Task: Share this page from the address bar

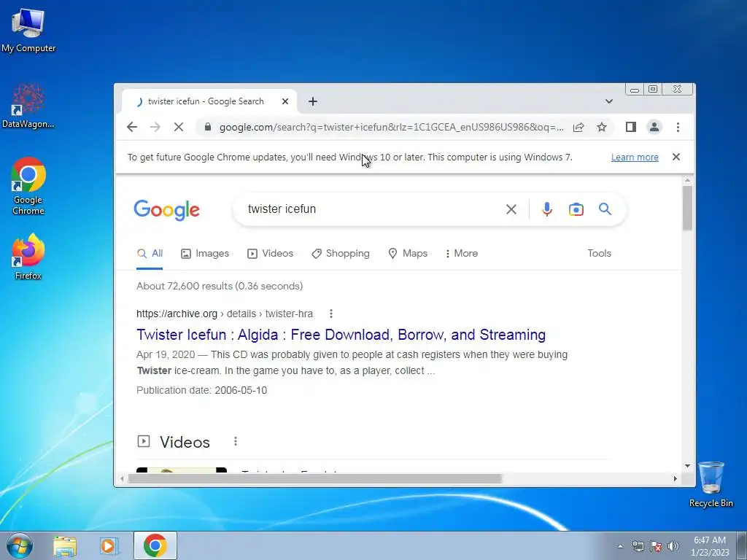Action: click(578, 127)
